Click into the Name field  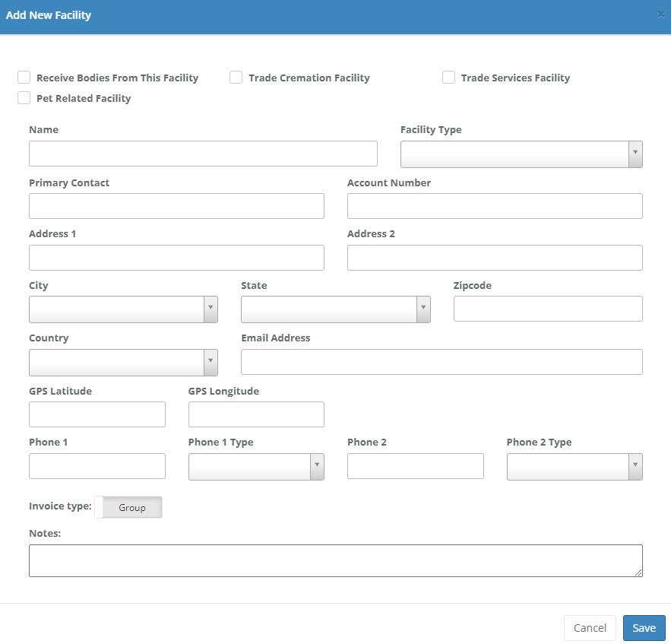pyautogui.click(x=203, y=154)
